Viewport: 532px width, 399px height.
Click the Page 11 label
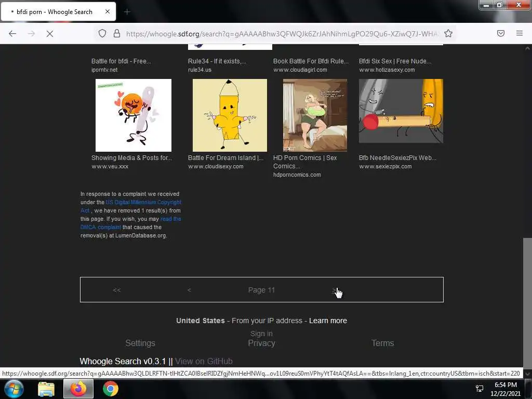pyautogui.click(x=261, y=290)
